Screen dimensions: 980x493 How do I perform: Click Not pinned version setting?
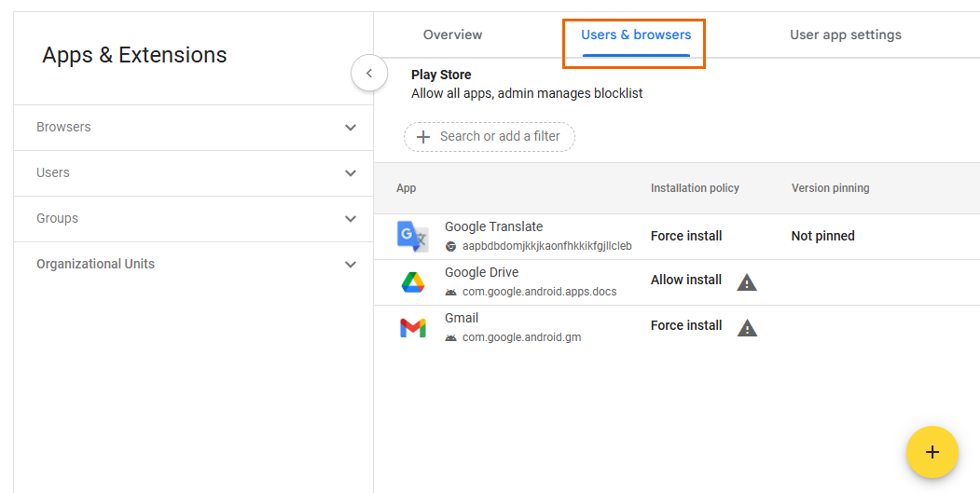click(x=822, y=236)
